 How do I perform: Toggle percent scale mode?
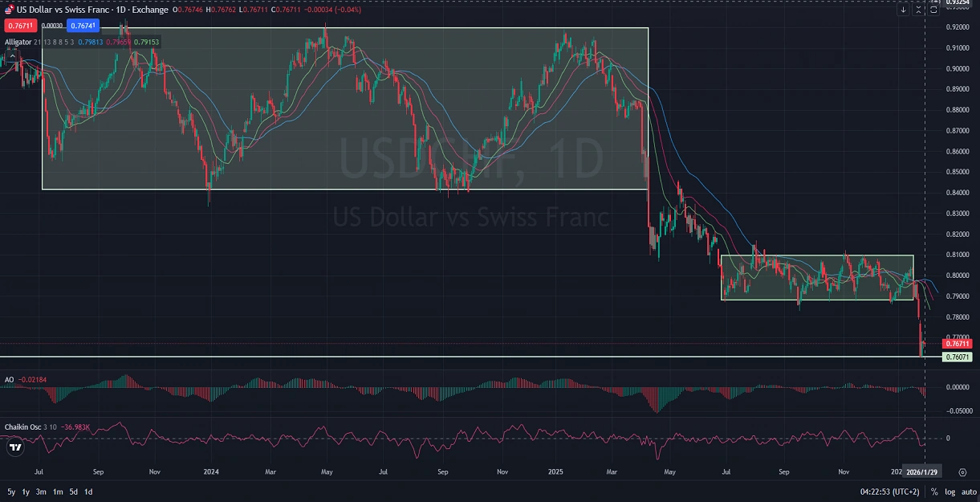pos(934,492)
